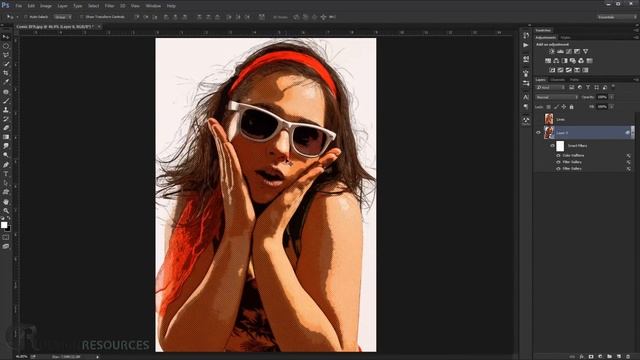Add a Brightness/Contrast adjustment

tap(552, 51)
